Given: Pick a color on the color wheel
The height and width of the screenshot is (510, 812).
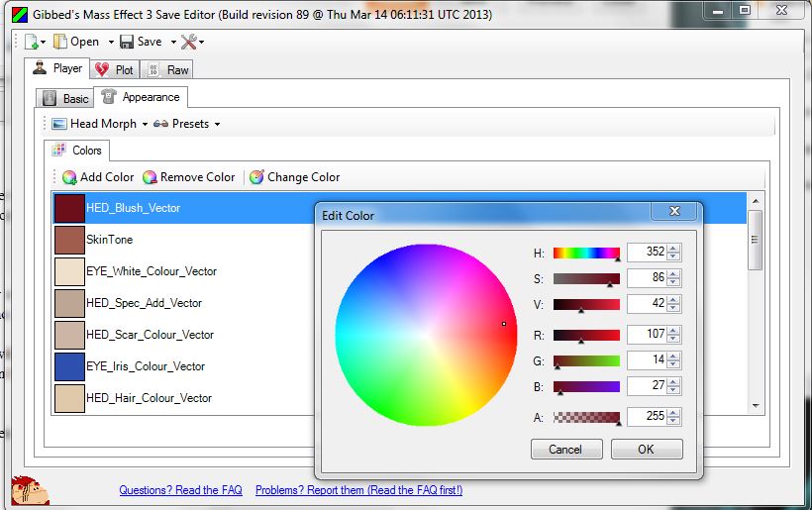Looking at the screenshot, I should (x=426, y=335).
